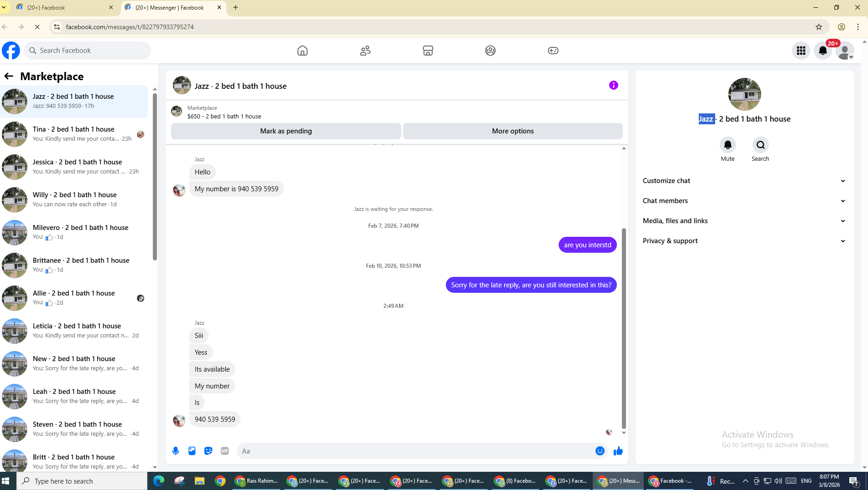Open the account profile avatar menu
Viewport: 868px width, 490px height.
[x=845, y=51]
